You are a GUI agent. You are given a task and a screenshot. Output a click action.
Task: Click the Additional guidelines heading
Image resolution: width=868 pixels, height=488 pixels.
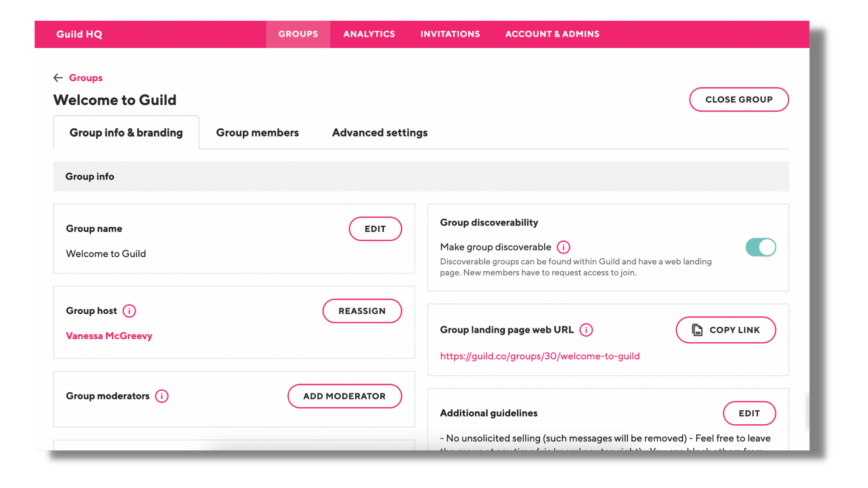pyautogui.click(x=488, y=413)
